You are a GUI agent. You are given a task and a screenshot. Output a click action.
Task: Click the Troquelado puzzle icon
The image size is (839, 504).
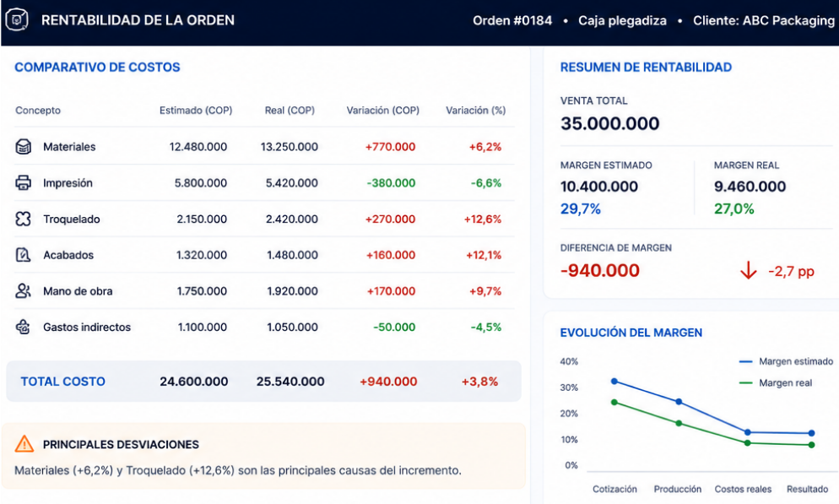pos(23,219)
